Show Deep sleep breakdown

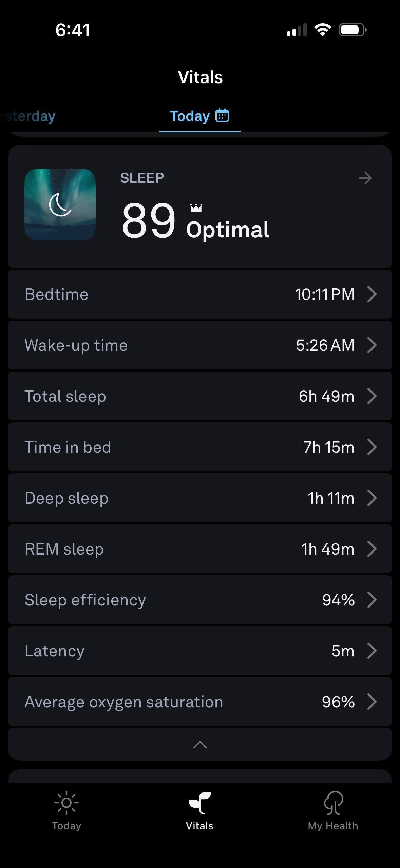[x=200, y=498]
